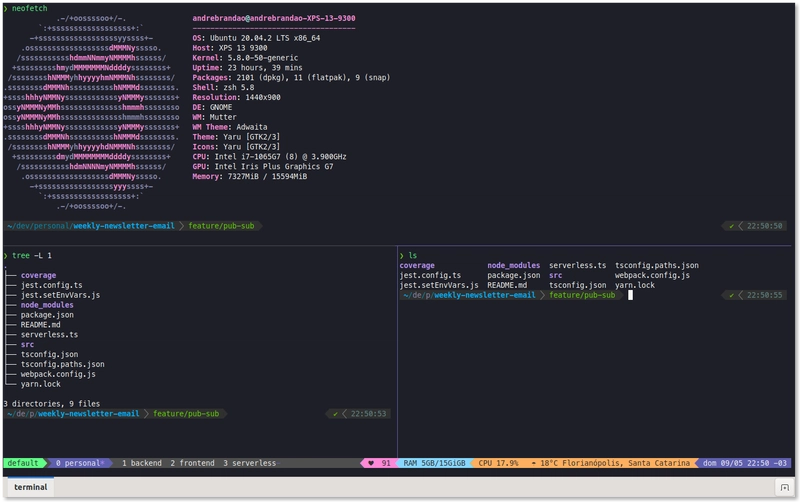The image size is (800, 502).
Task: Click 'coverage' in the tree output
Action: (x=38, y=275)
